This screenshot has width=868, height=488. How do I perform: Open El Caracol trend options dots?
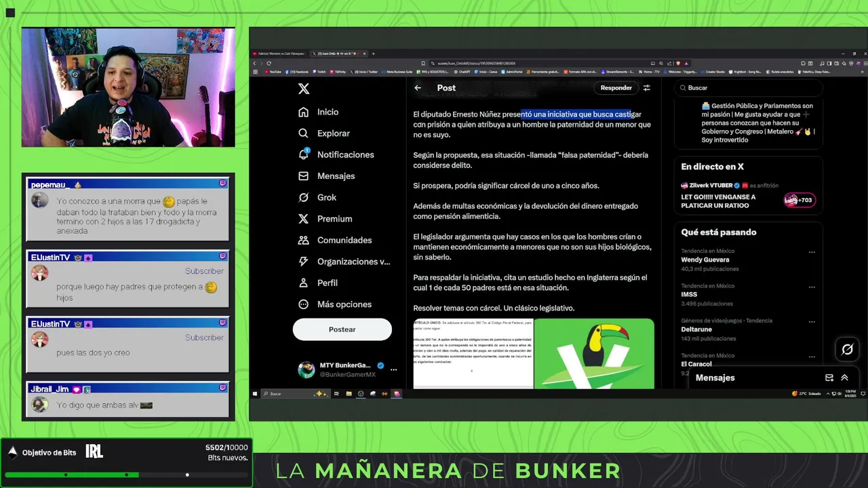[x=812, y=357]
